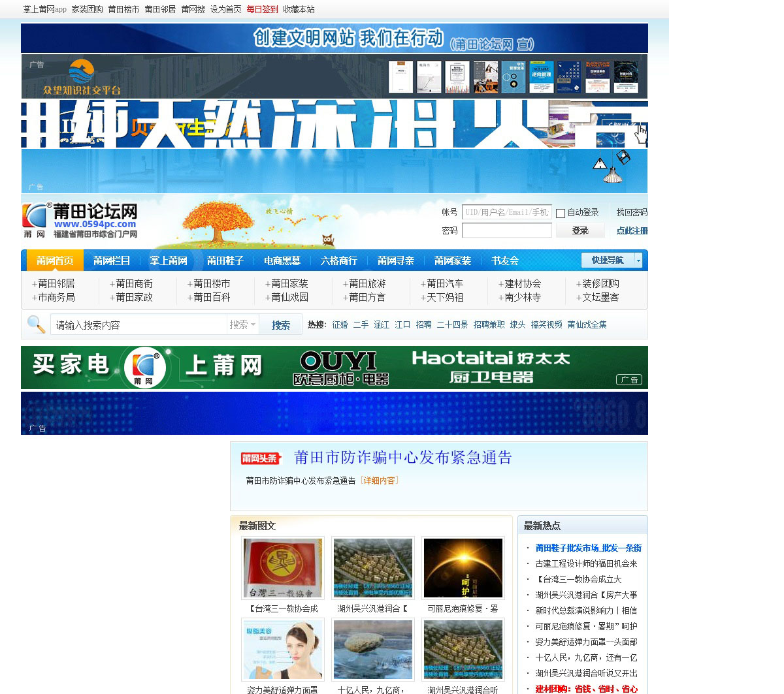This screenshot has width=784, height=694.
Task: Click 设为首页 in the top bar
Action: click(x=226, y=9)
